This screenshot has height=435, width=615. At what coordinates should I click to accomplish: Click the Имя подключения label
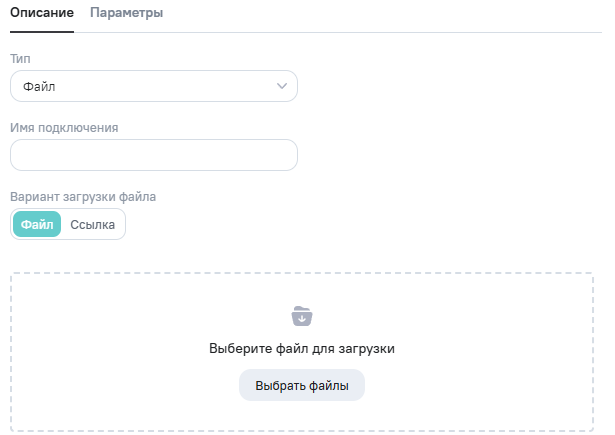coord(64,127)
